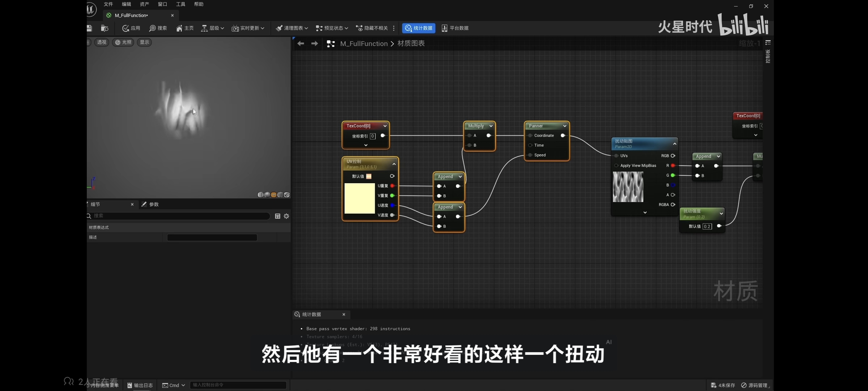This screenshot has height=391, width=868.
Task: Open the 输出日志 output log
Action: (x=140, y=385)
